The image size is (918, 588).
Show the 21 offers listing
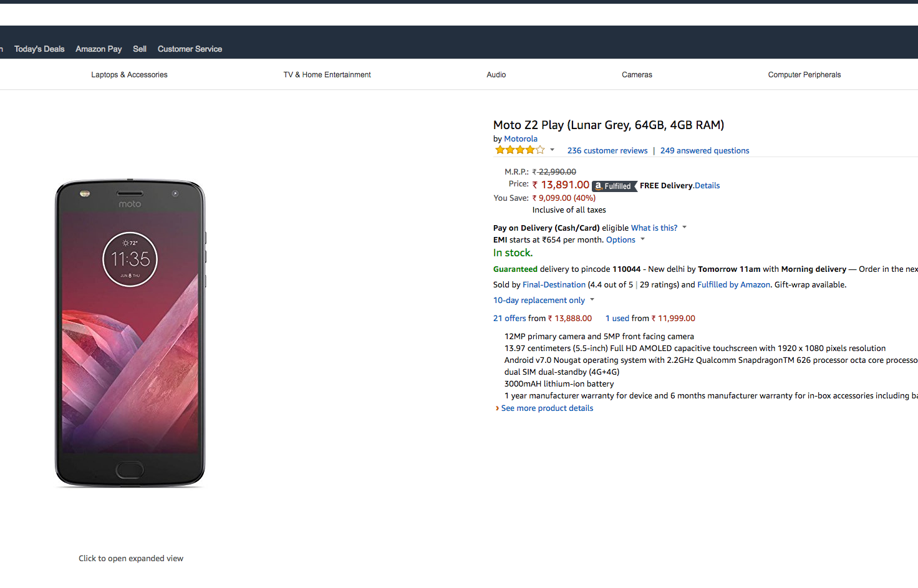click(510, 319)
